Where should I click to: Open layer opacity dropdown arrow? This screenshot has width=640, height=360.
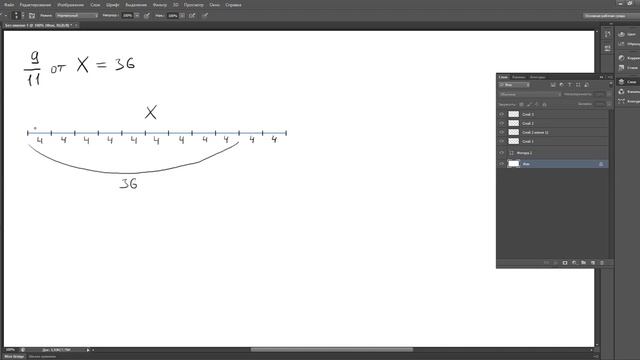[609, 94]
